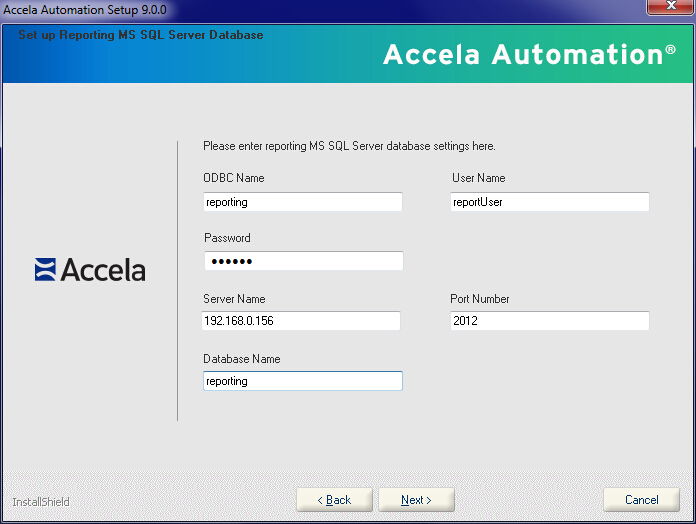Click the Accela logo on the left
696x524 pixels.
(x=90, y=270)
